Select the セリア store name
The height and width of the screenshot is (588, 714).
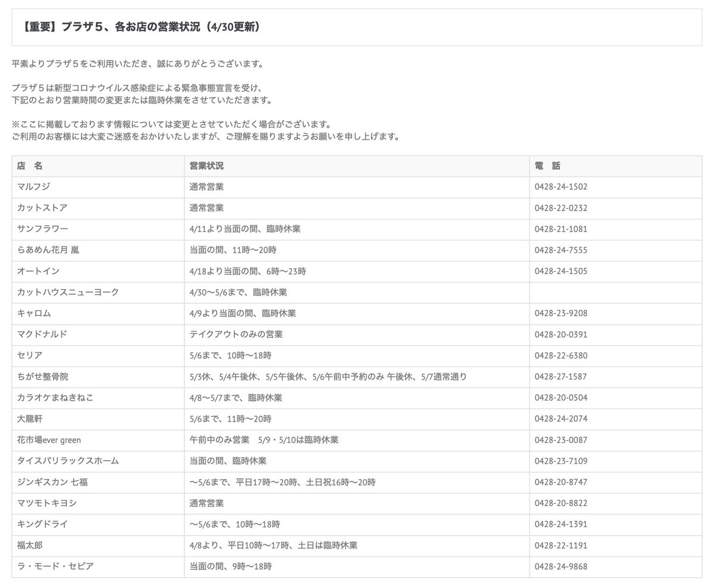(x=30, y=356)
